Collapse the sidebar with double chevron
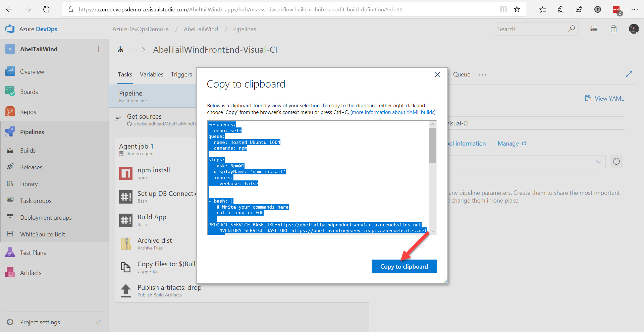Image resolution: width=644 pixels, height=332 pixels. [x=99, y=322]
